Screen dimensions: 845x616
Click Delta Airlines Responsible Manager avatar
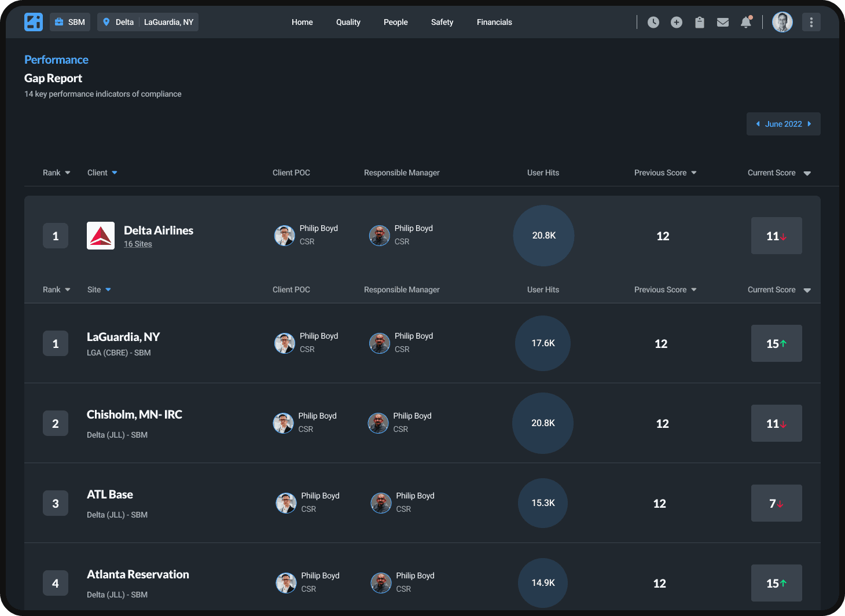click(379, 236)
